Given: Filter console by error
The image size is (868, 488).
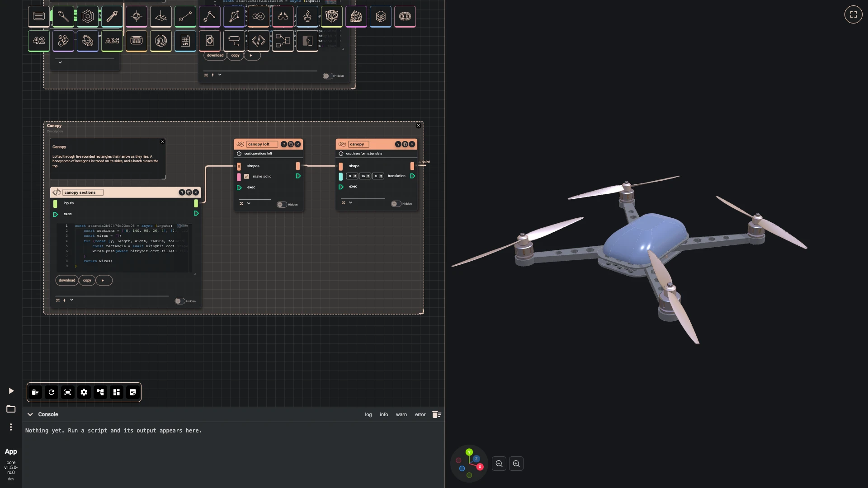Looking at the screenshot, I should coord(420,415).
